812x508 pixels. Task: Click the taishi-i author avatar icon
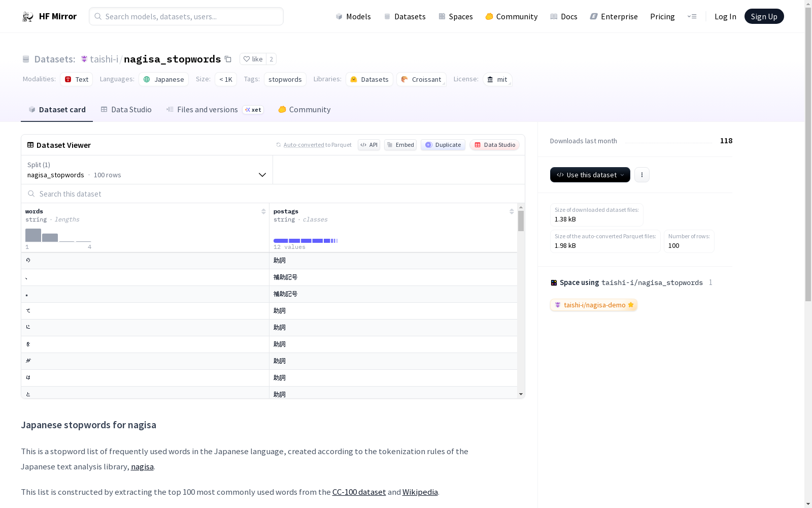(84, 59)
